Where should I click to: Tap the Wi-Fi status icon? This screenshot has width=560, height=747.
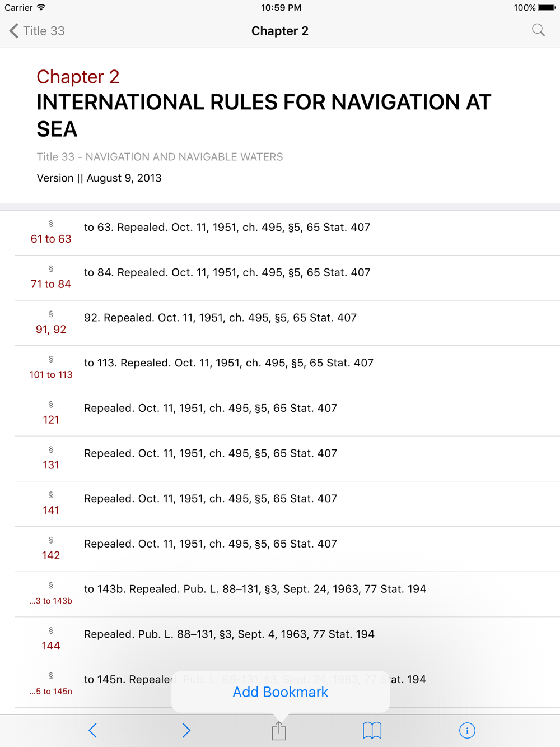(41, 8)
